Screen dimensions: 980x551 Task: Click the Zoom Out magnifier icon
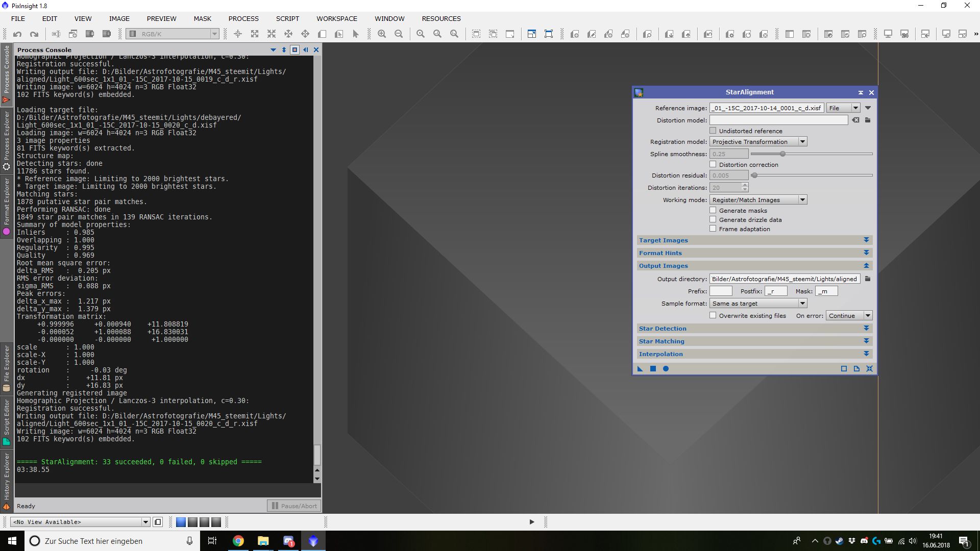399,34
